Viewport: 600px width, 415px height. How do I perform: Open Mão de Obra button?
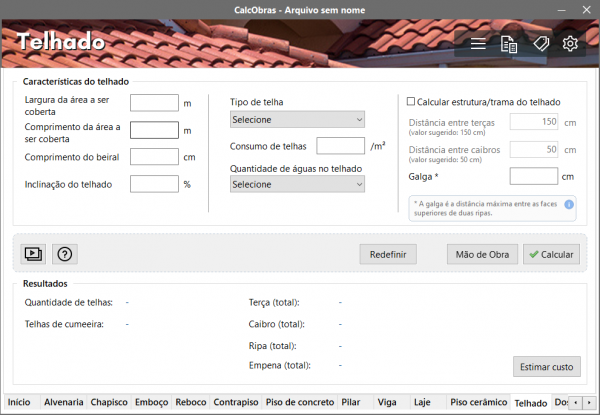click(482, 254)
